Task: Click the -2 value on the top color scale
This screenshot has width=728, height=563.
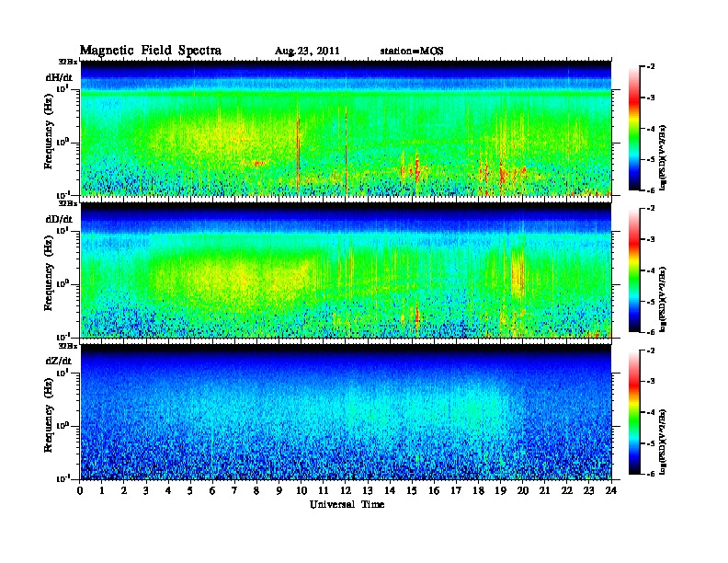Action: [x=651, y=67]
